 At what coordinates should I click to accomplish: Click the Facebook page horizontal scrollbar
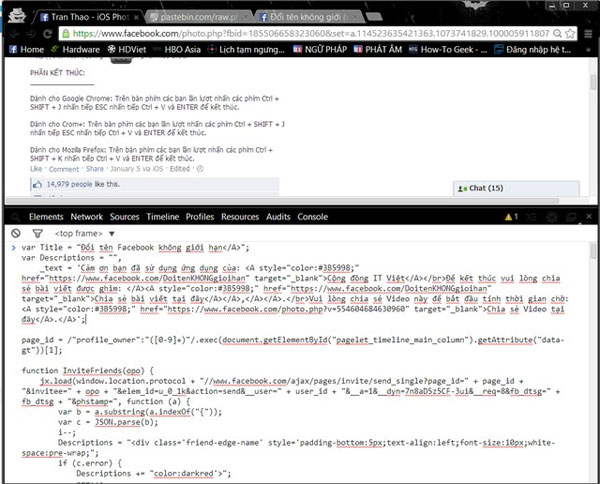[282, 200]
